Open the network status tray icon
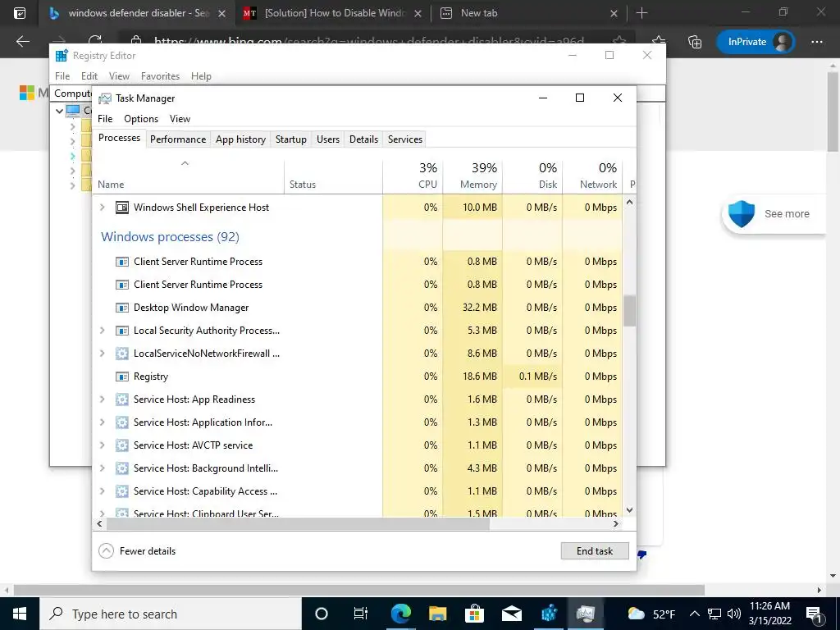 714,614
